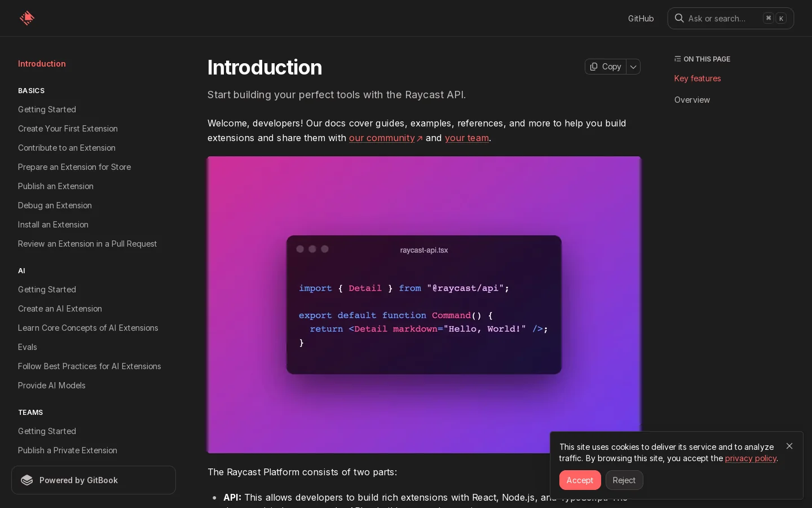Image resolution: width=812 pixels, height=508 pixels.
Task: Open Create Your First Extension
Action: click(x=68, y=129)
